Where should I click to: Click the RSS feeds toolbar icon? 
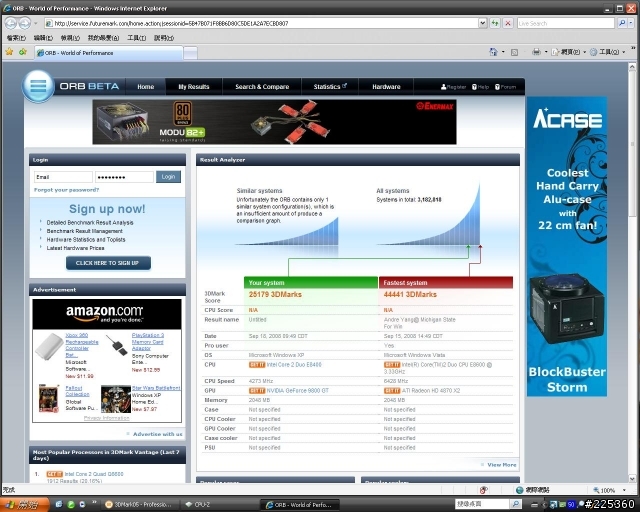pos(515,52)
